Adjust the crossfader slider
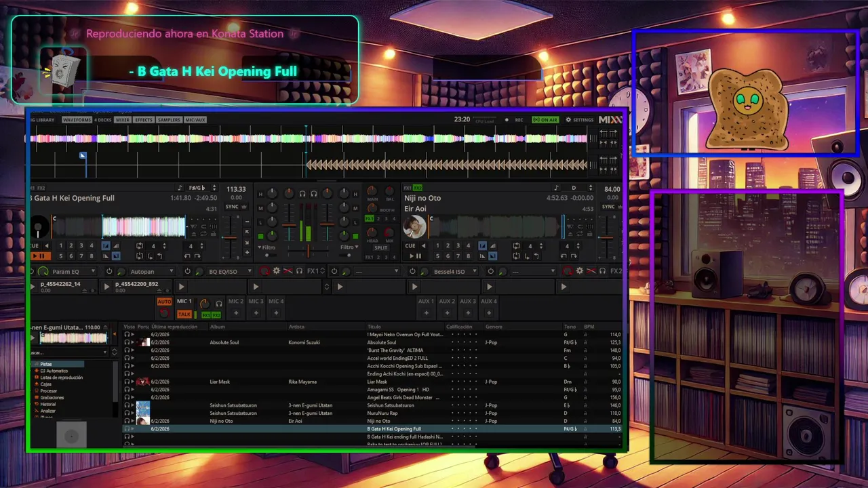Image resolution: width=868 pixels, height=488 pixels. [x=308, y=251]
